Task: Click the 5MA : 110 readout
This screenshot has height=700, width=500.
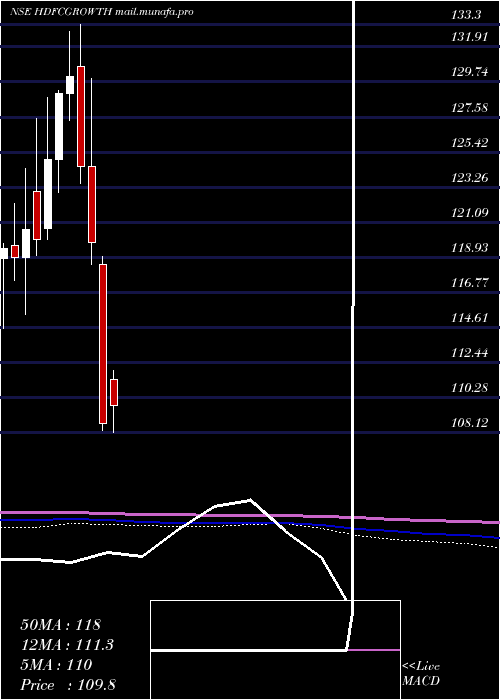Action: pos(56,665)
